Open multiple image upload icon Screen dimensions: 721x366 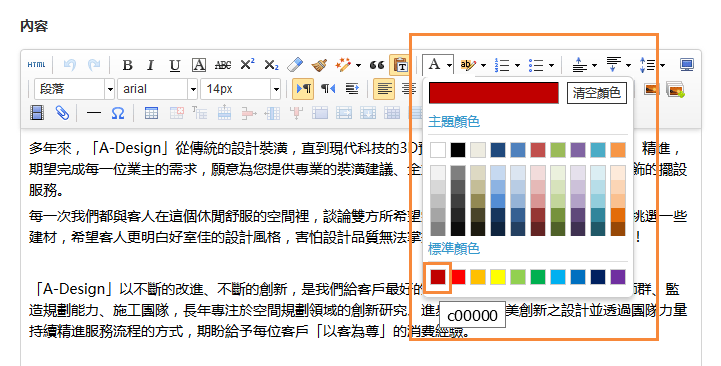tap(675, 89)
